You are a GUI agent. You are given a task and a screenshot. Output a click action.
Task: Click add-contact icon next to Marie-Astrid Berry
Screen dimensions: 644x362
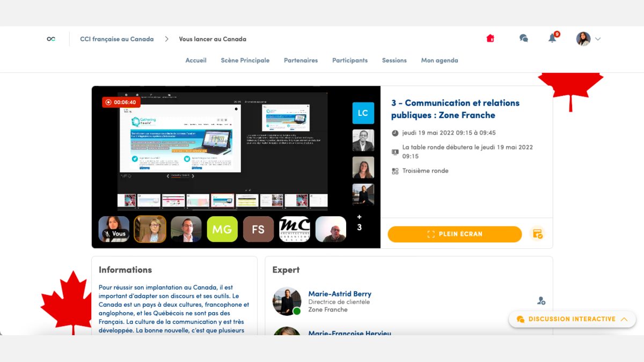[x=541, y=301]
